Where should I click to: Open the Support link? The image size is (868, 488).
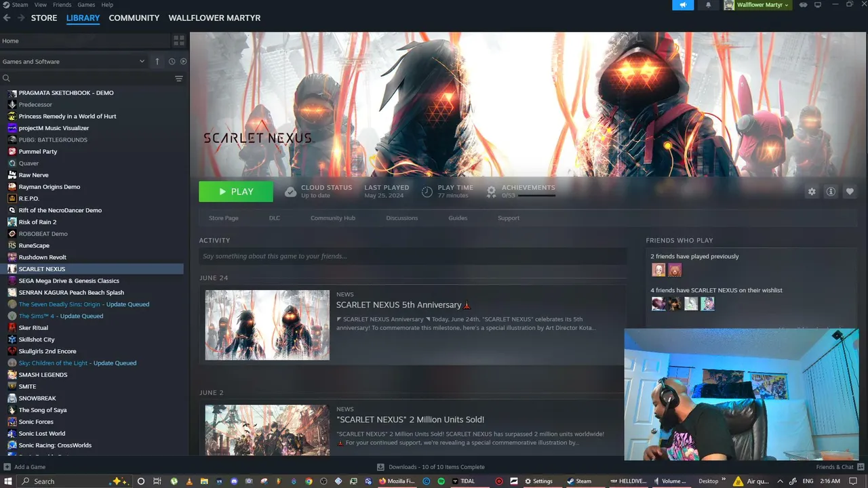509,218
